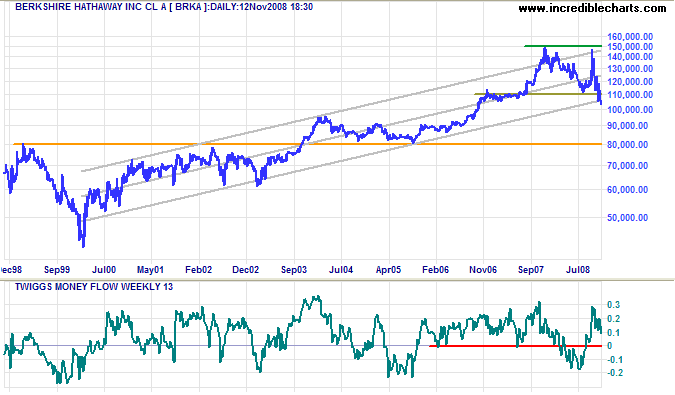Click the Dec02 date axis label
Screen dimensions: 675x395
(x=245, y=270)
